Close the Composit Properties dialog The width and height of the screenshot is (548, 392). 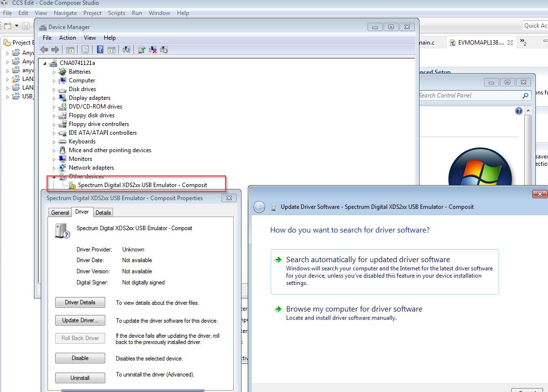[x=229, y=198]
